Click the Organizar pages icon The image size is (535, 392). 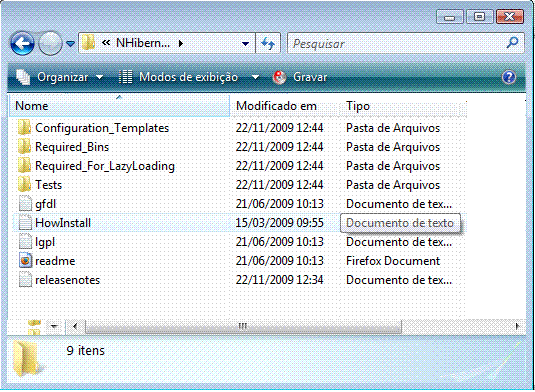[x=24, y=77]
